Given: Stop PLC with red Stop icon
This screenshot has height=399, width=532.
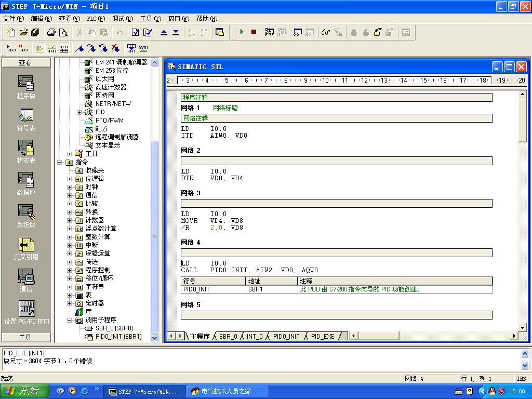Looking at the screenshot, I should 254,32.
